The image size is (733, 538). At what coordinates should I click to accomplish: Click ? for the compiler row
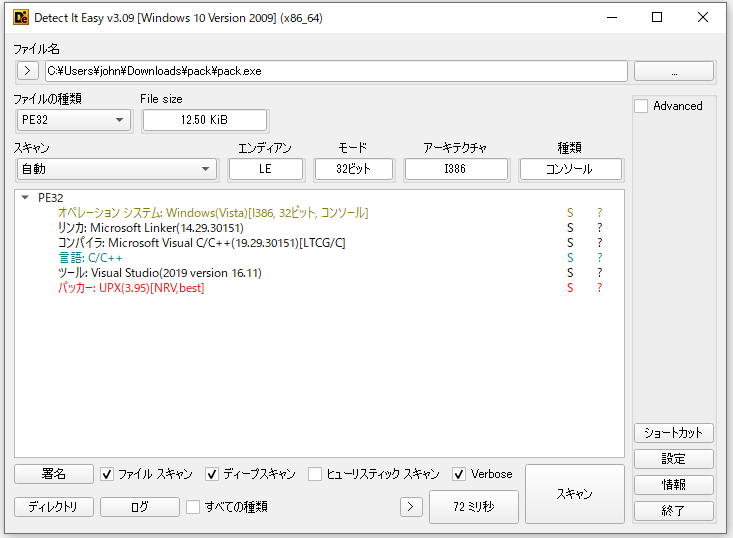coord(600,243)
